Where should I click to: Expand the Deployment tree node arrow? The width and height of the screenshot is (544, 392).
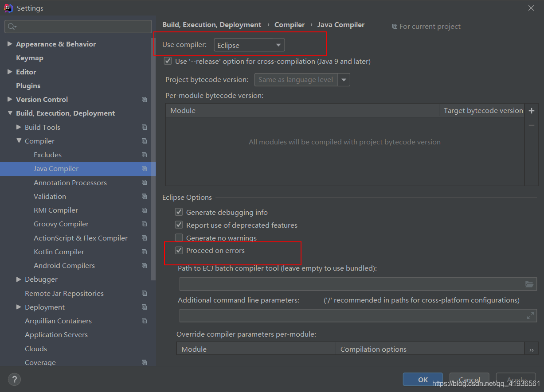click(x=19, y=307)
